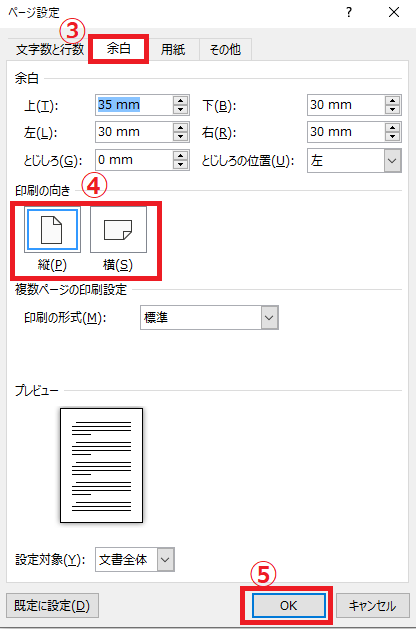Open the 用紙 tab
The width and height of the screenshot is (416, 629).
coord(173,49)
